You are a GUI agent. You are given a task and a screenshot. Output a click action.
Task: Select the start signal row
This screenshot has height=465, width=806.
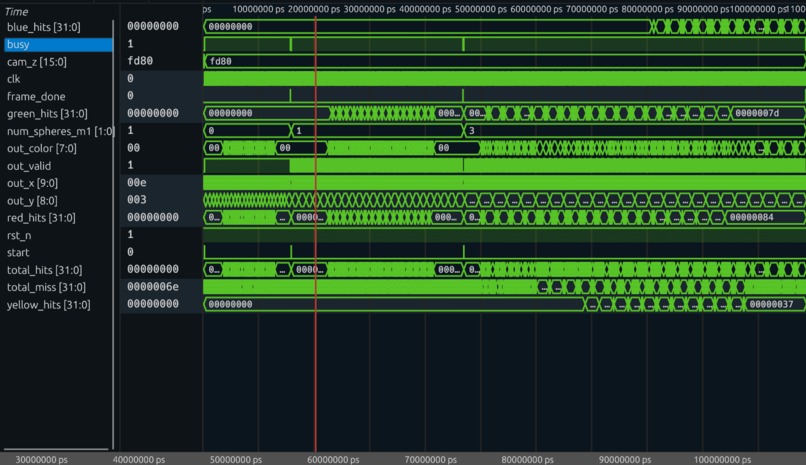point(18,252)
